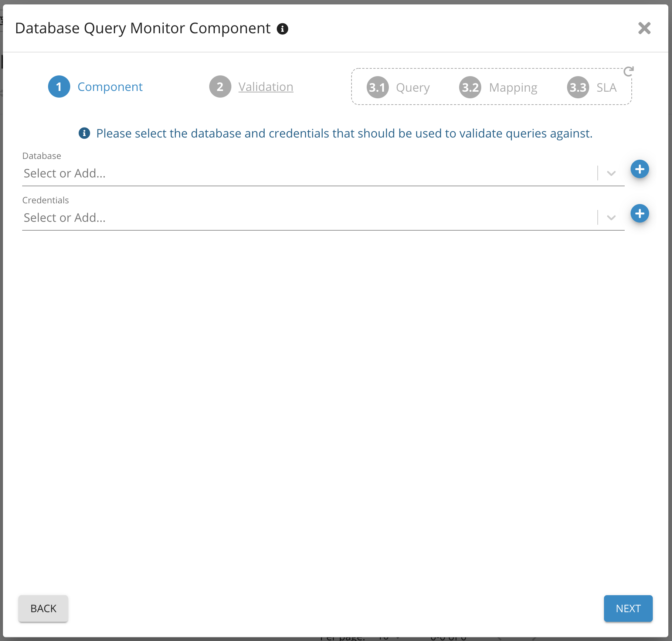Screen dimensions: 672x641
Task: Select the 3.3 step circle
Action: [578, 88]
